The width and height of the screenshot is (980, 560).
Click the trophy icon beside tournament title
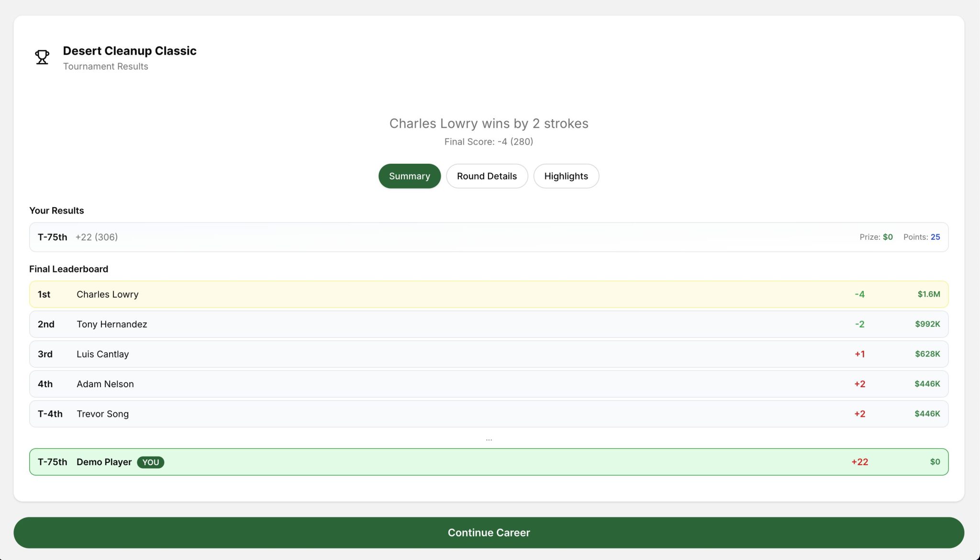click(x=42, y=57)
